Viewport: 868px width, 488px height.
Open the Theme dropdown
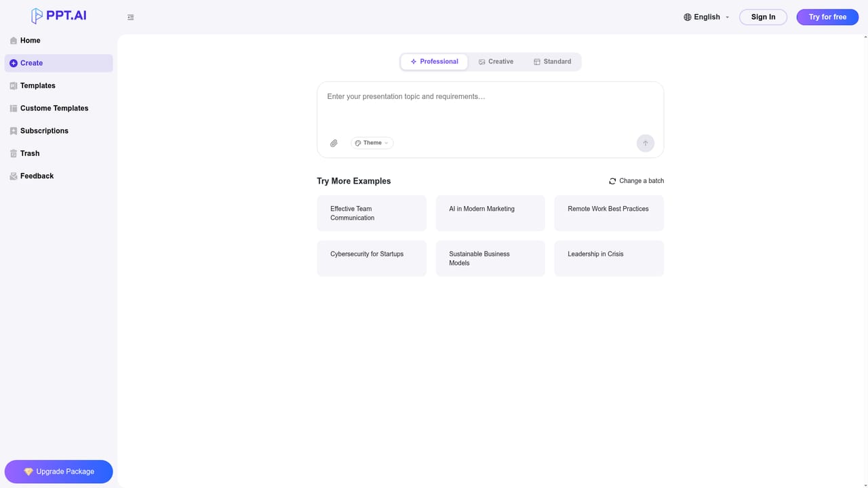(x=372, y=143)
